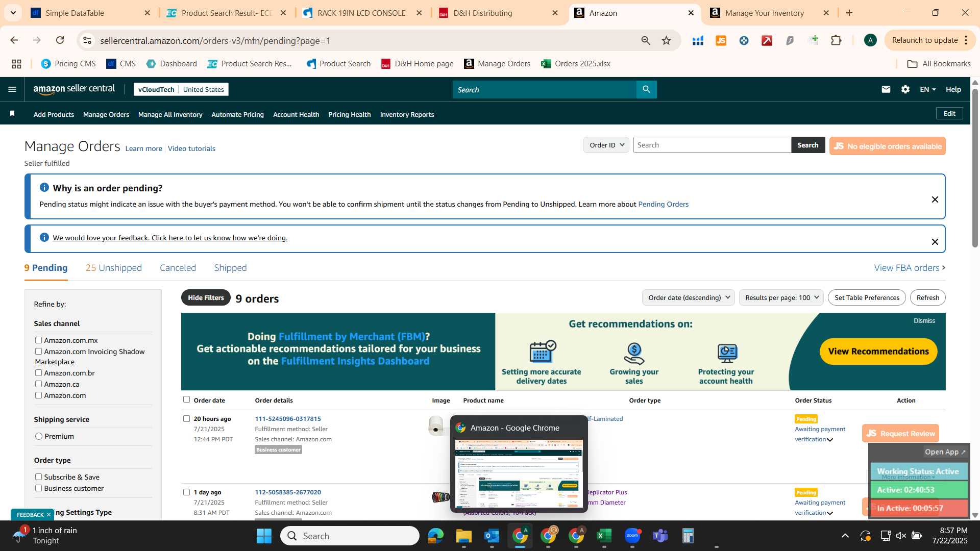980x551 pixels.
Task: Click the View Recommendations button
Action: click(x=878, y=352)
